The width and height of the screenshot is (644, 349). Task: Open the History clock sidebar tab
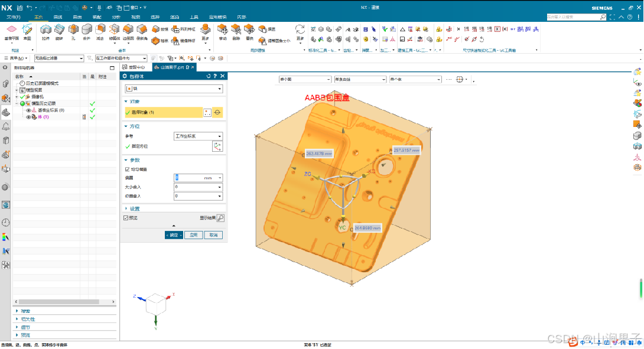tap(6, 222)
